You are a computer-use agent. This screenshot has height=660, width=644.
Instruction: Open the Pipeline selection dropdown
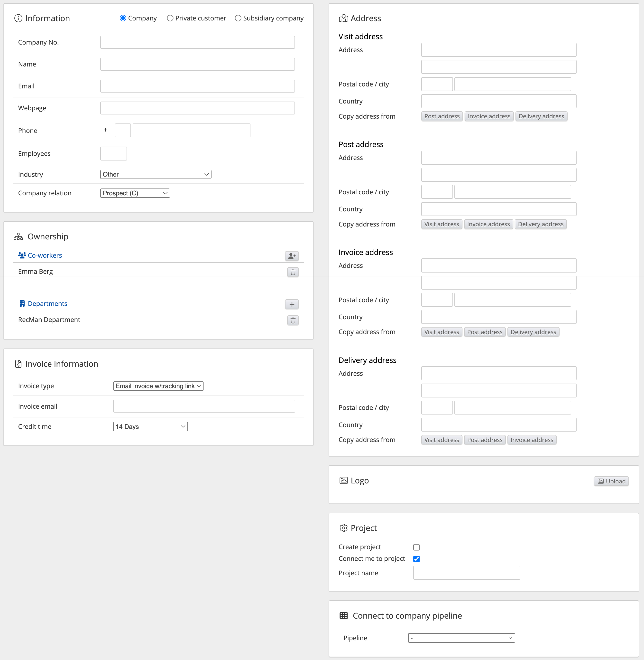(461, 638)
